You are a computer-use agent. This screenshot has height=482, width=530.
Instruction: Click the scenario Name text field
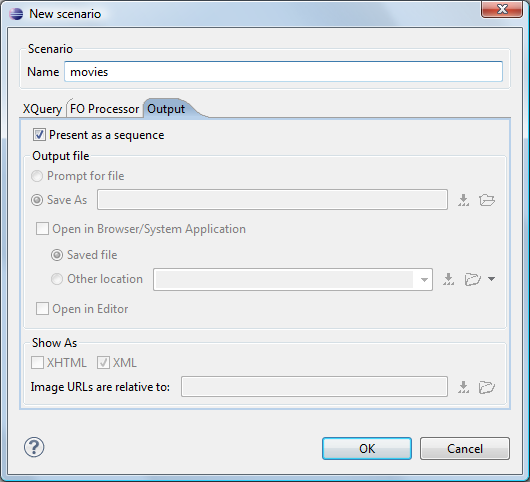pyautogui.click(x=283, y=71)
